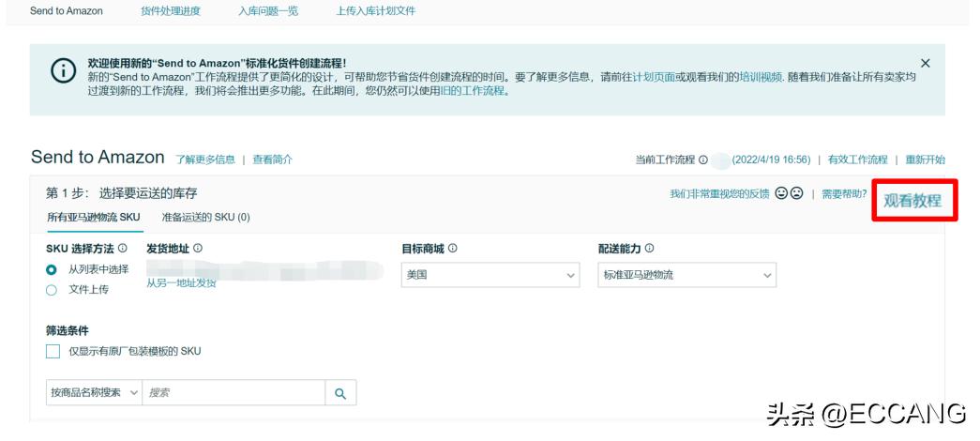Switch to the 入库问题一览 tab
Viewport: 980px width, 441px height.
point(268,10)
